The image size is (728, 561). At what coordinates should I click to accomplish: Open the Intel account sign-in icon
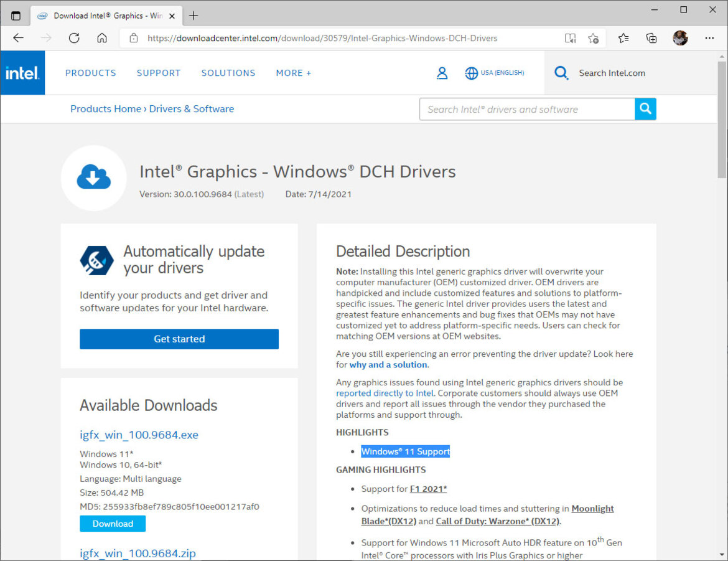pyautogui.click(x=442, y=73)
